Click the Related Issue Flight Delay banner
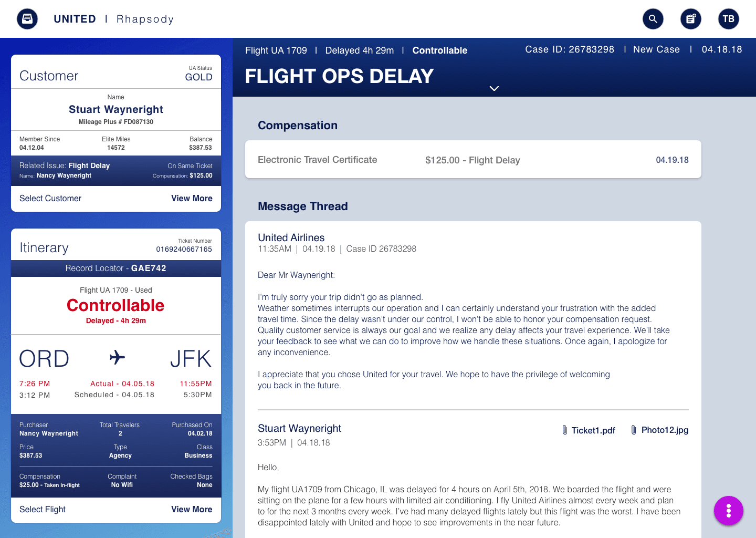Viewport: 756px width, 538px height. point(116,170)
